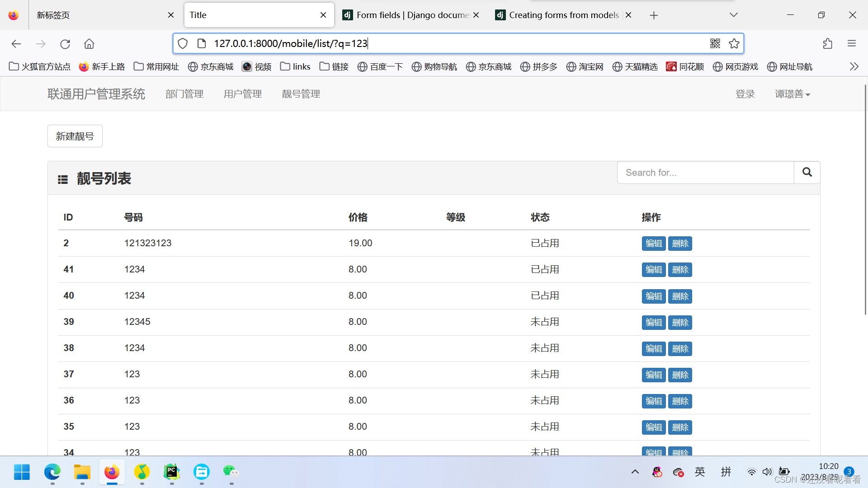Reload the current page

65,43
